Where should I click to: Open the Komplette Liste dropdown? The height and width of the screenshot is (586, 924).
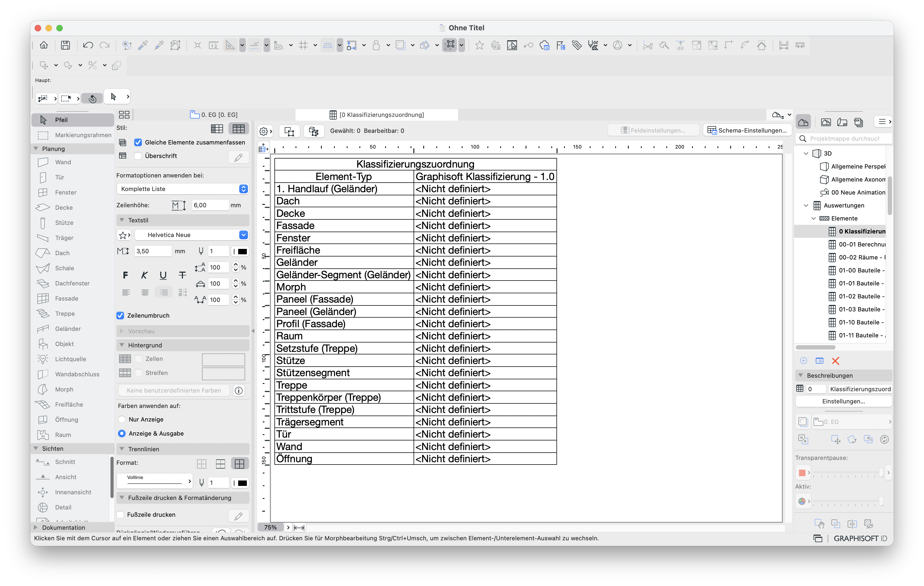coord(183,189)
